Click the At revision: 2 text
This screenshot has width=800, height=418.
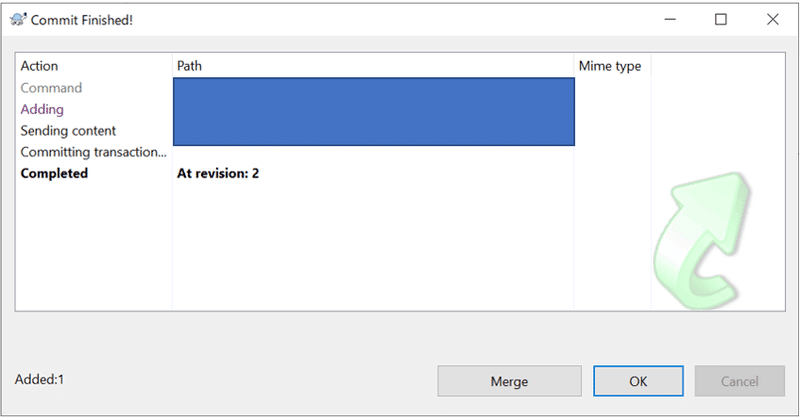pos(218,174)
